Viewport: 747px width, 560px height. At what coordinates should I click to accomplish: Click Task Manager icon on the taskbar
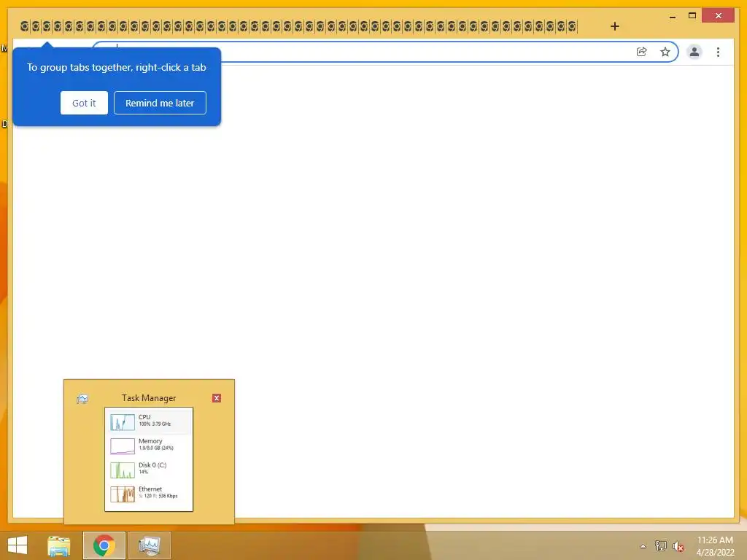[150, 545]
